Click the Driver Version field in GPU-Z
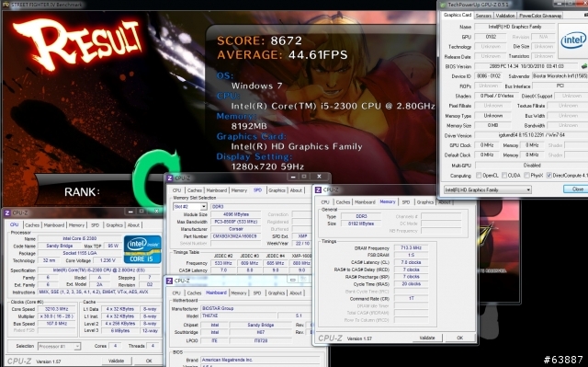 (531, 134)
